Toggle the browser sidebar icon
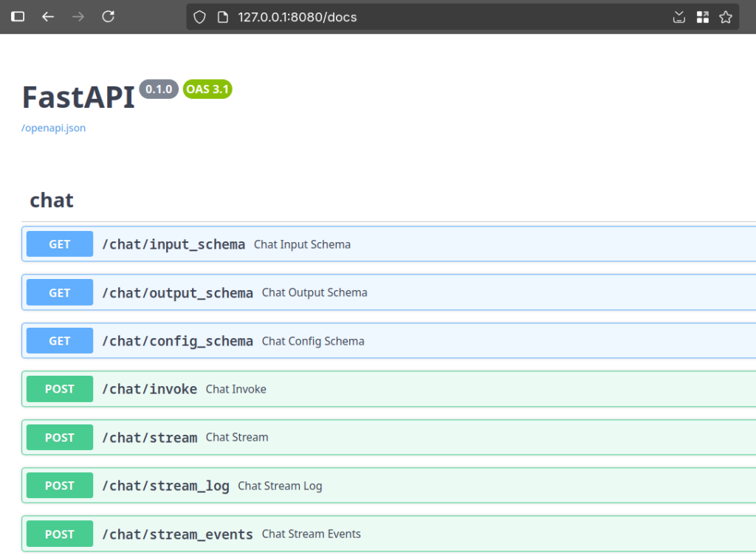 [18, 17]
